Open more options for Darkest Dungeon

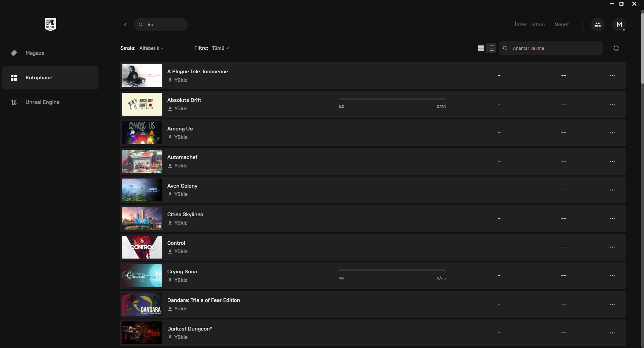[612, 333]
